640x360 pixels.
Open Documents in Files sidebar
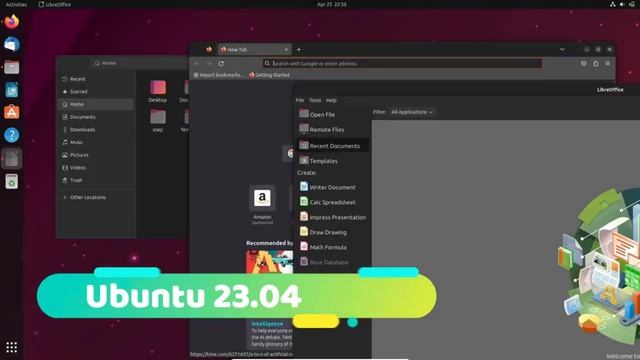96,117
